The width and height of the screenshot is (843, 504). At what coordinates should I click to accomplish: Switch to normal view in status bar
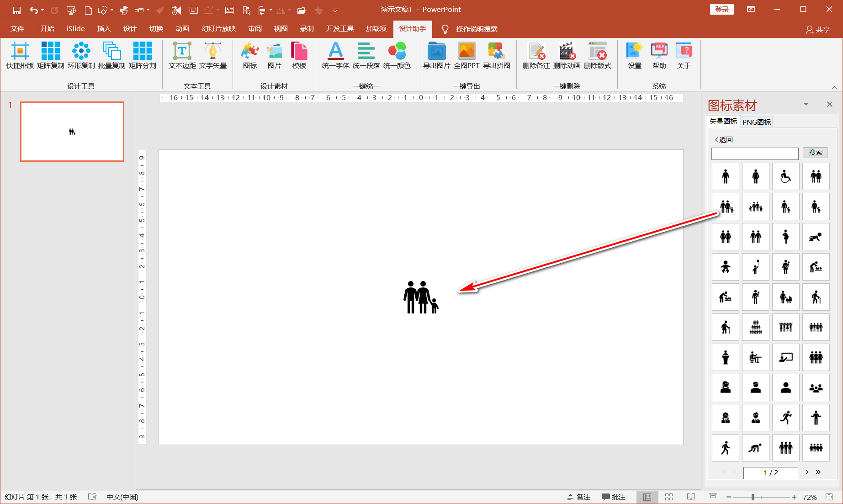pyautogui.click(x=647, y=497)
